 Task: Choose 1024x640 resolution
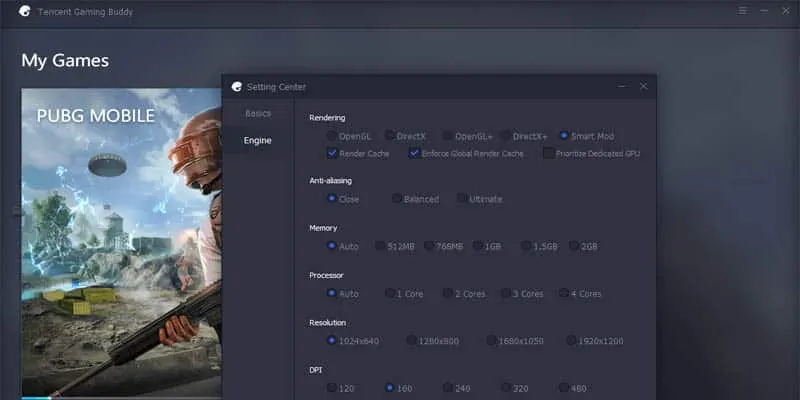pyautogui.click(x=332, y=340)
